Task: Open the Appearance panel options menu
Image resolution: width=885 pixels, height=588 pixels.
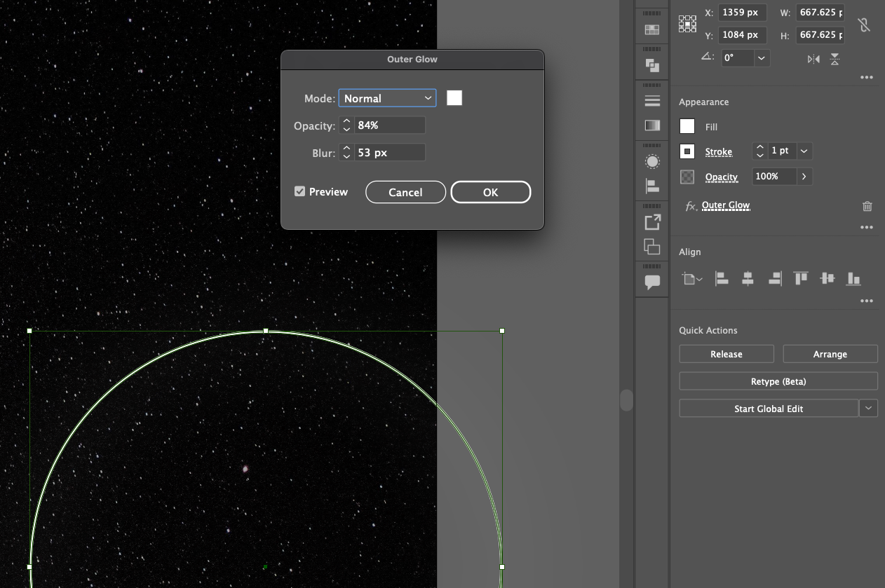Action: (867, 226)
